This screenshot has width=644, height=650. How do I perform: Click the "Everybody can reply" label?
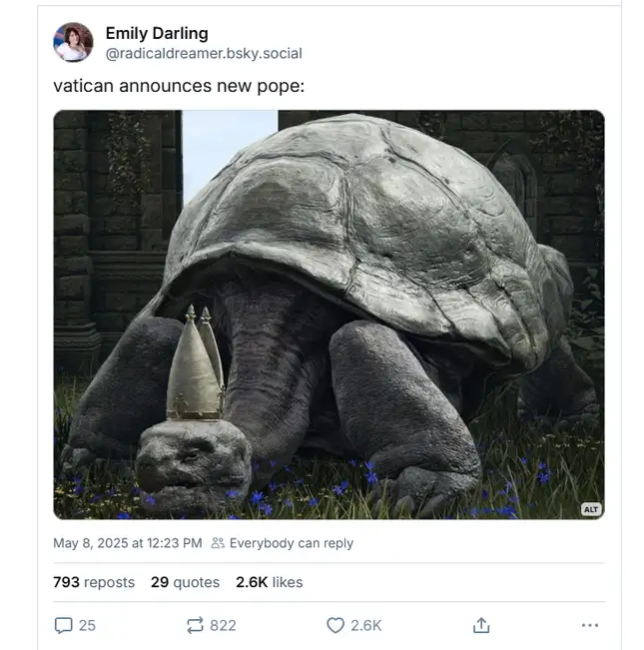[x=292, y=544]
